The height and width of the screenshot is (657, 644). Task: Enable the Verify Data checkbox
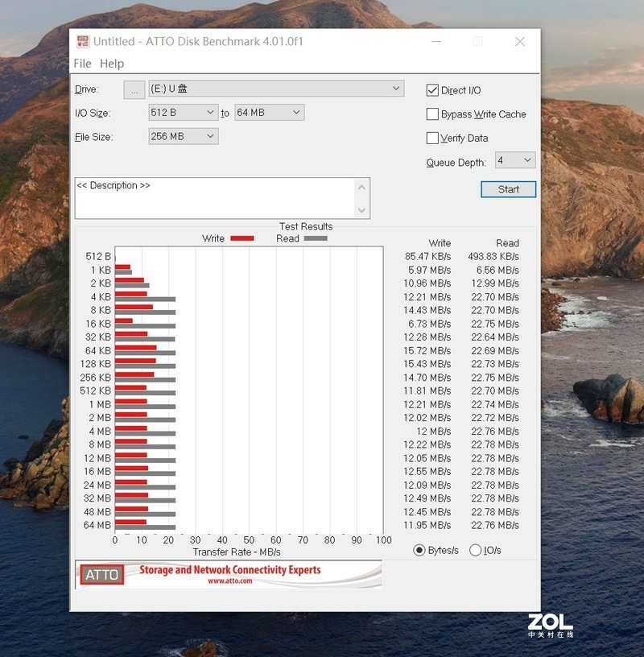433,138
